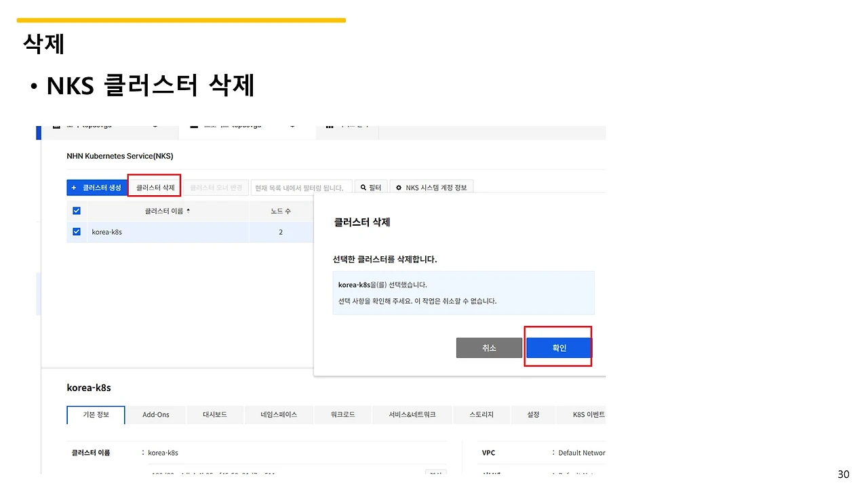Uncheck the korea-k8s row checkbox

point(76,232)
